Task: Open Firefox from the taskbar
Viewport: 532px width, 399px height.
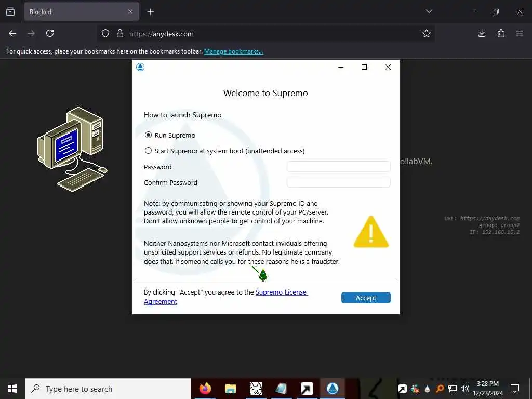Action: (x=205, y=389)
